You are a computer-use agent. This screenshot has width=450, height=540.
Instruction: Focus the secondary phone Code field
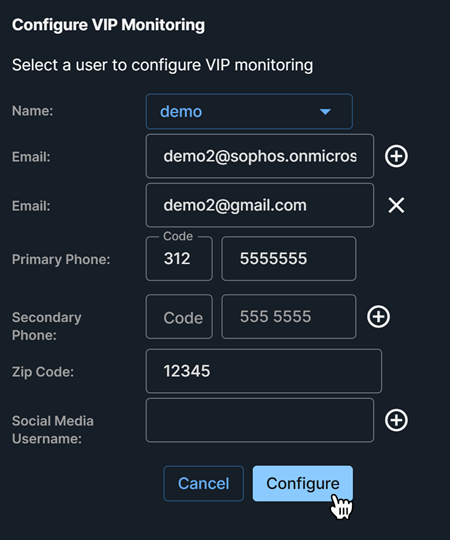tap(179, 316)
